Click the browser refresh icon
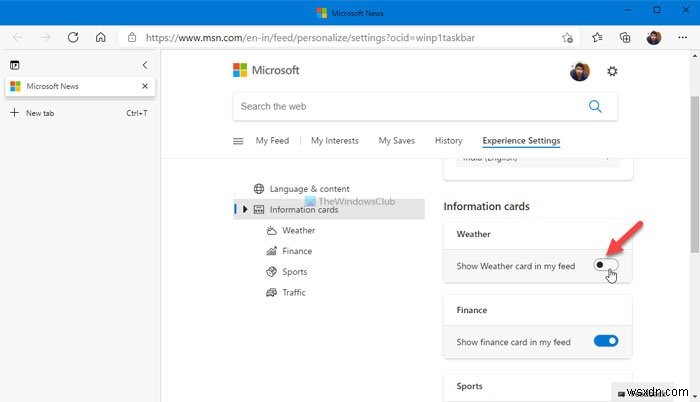Viewport: 700px width, 402px height. [73, 37]
